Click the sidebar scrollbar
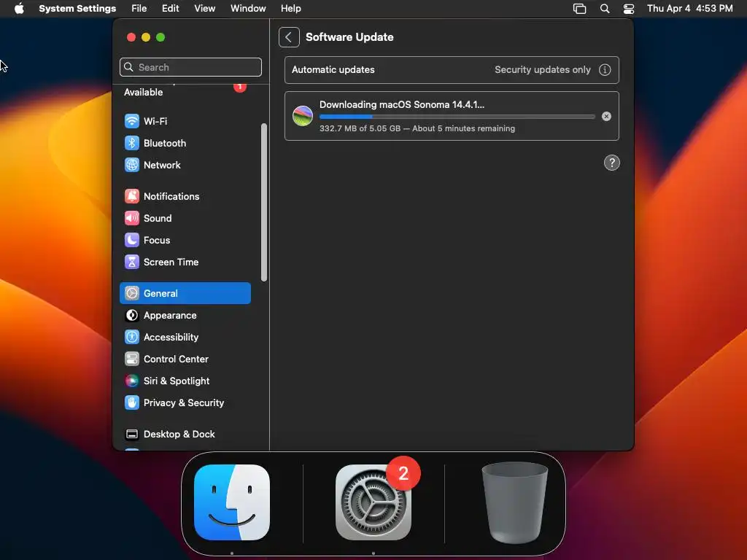The height and width of the screenshot is (560, 747). click(x=264, y=203)
